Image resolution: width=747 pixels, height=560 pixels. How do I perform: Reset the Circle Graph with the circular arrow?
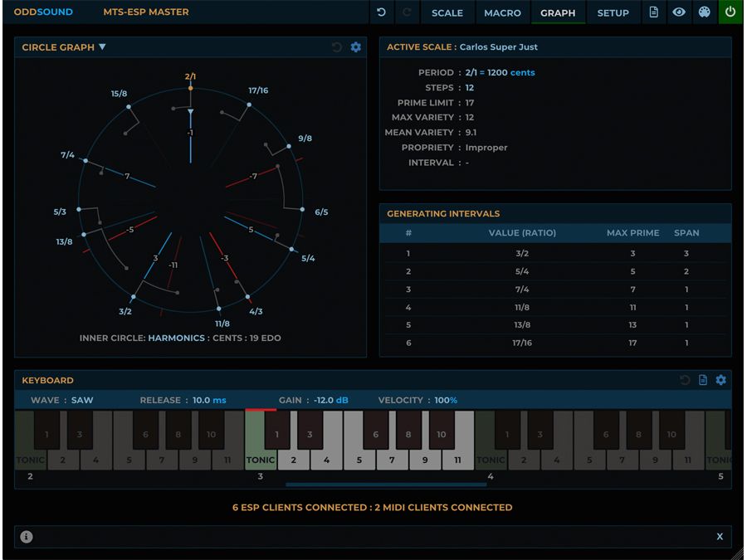335,47
